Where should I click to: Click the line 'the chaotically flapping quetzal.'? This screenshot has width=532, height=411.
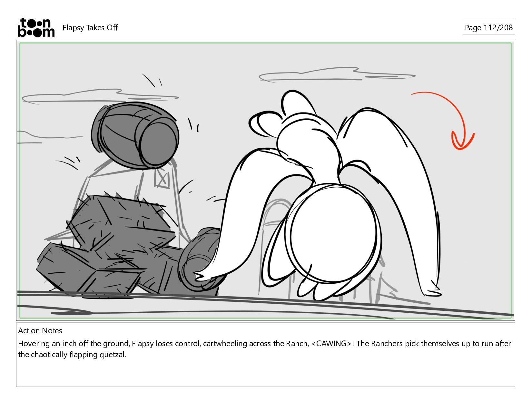(72, 355)
